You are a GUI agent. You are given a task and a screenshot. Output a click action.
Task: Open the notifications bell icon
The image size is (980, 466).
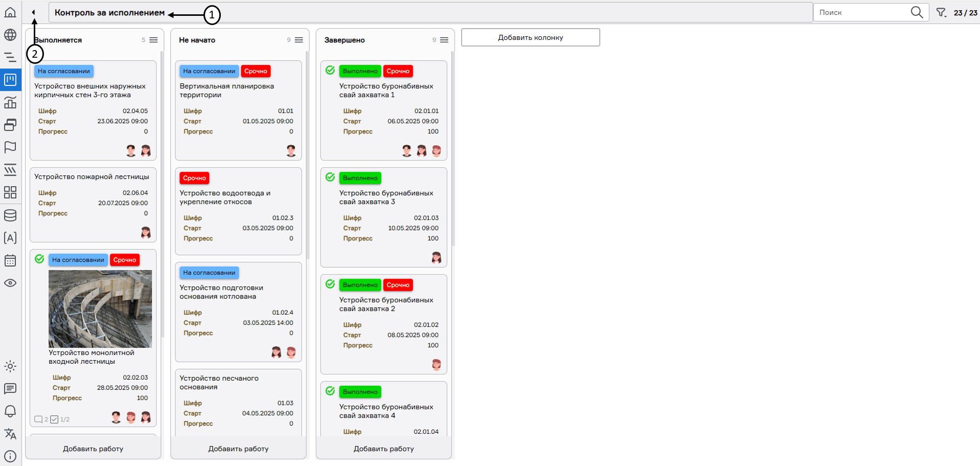pos(10,411)
